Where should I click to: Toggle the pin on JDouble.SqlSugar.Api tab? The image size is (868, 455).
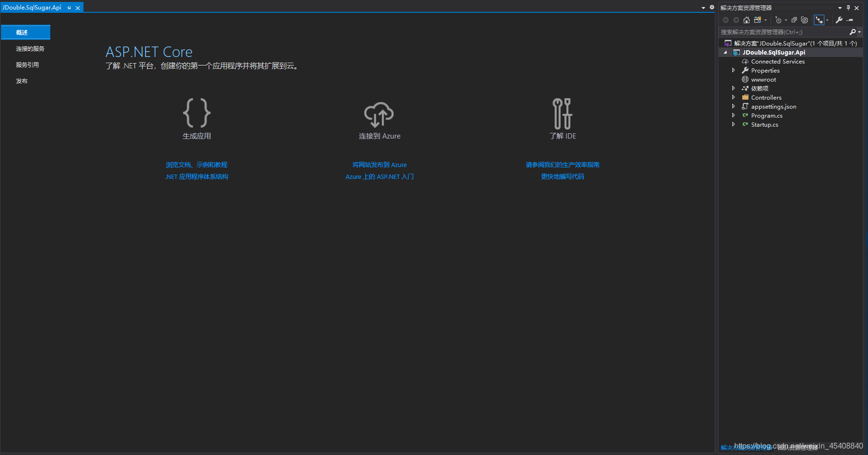[x=69, y=8]
